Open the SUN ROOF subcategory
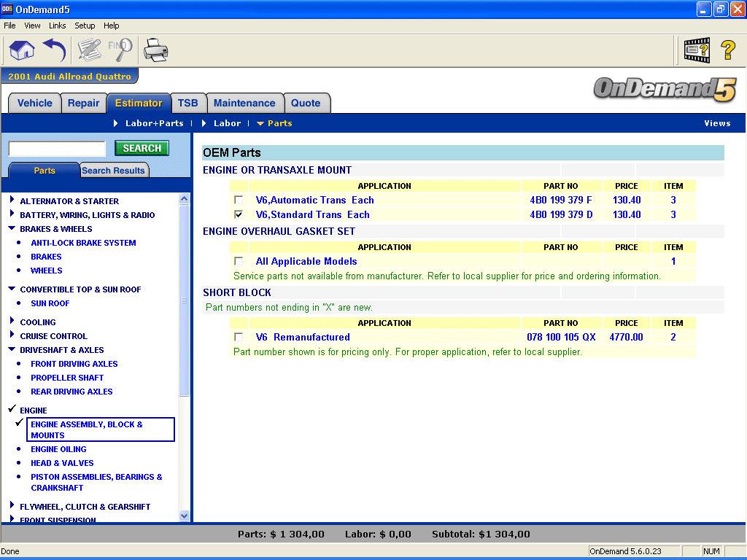 pos(50,303)
